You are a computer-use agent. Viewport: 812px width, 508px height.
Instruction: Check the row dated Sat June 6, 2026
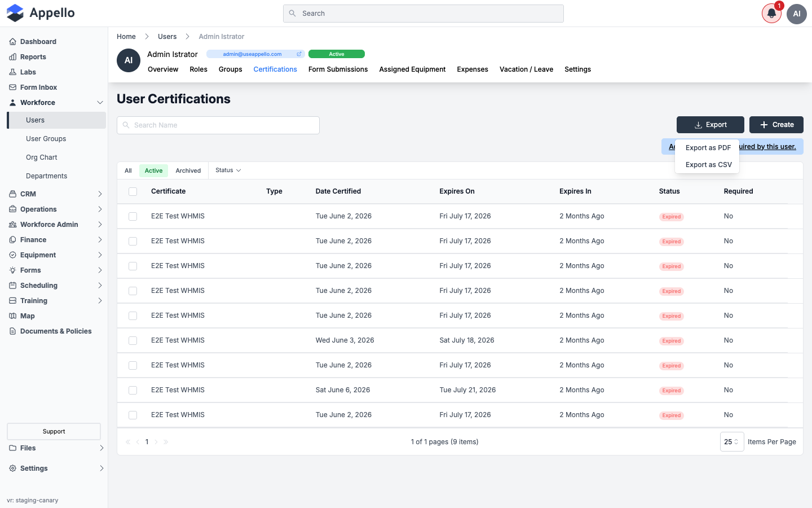[x=133, y=390]
